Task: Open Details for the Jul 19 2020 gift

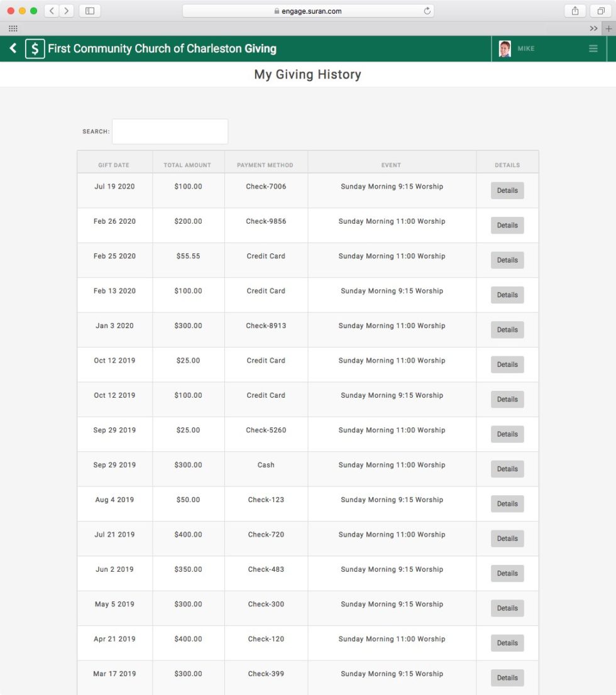Action: (x=507, y=190)
